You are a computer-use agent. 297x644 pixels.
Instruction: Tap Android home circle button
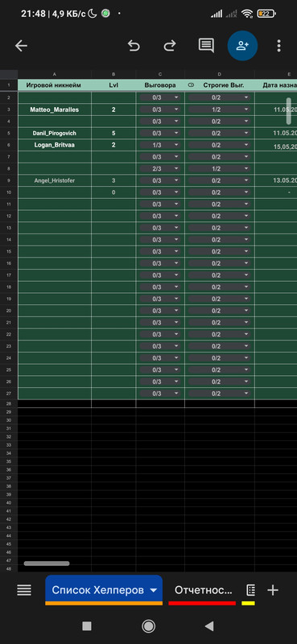point(148,626)
